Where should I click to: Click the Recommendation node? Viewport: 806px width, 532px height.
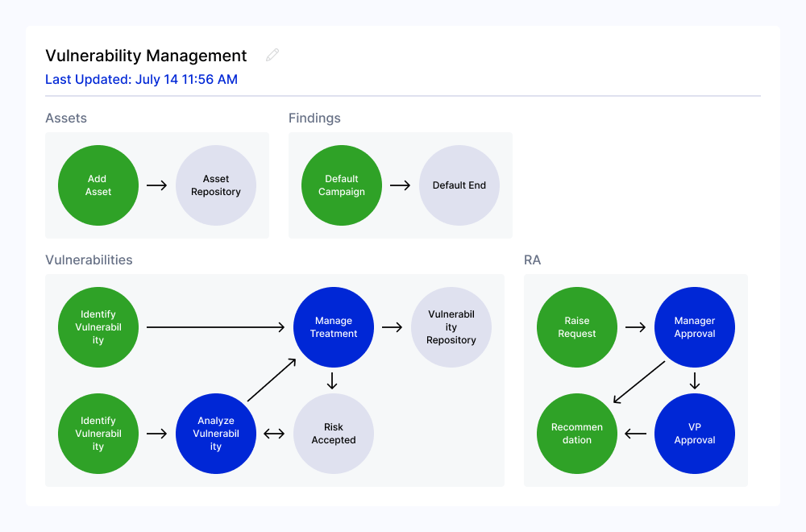click(577, 434)
